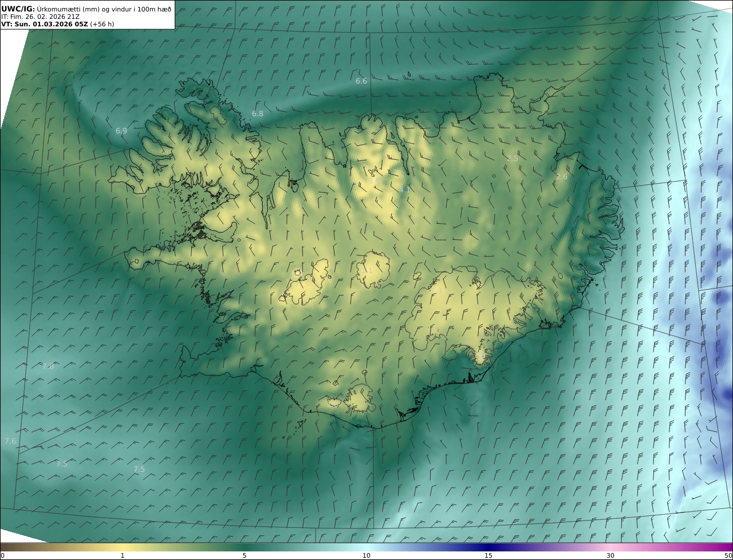Viewport: 733px width, 560px height.
Task: Click the color scale tick label 15
Action: 488,555
